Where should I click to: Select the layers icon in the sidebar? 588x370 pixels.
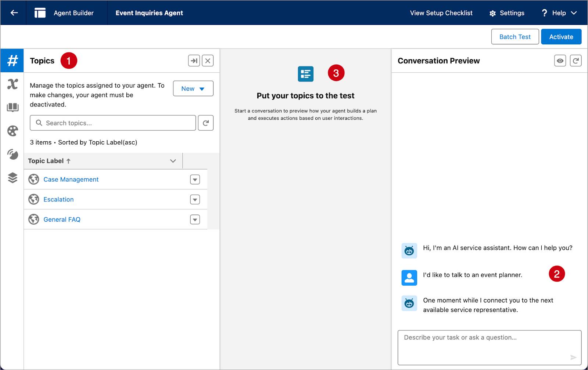(12, 178)
